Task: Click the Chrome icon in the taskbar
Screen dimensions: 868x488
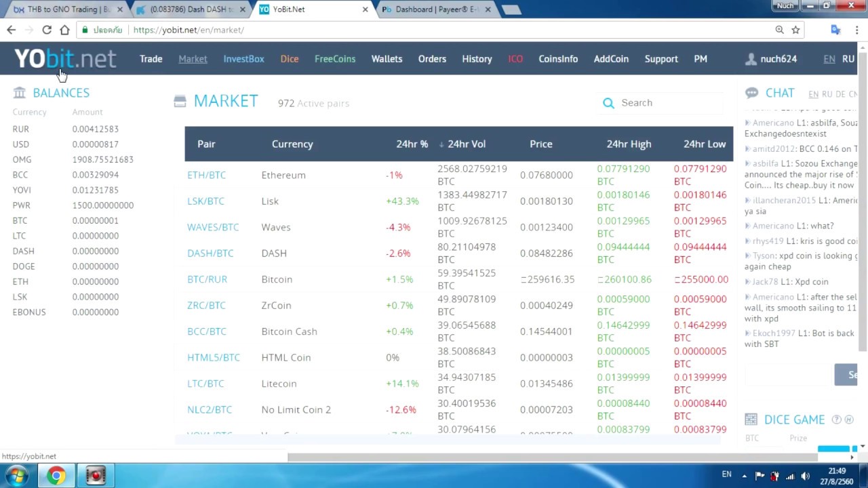Action: [56, 476]
